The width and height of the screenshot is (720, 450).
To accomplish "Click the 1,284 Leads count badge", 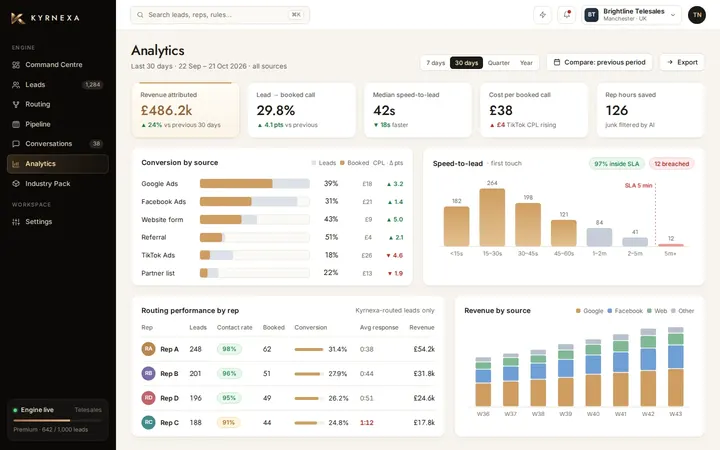I will (x=93, y=84).
